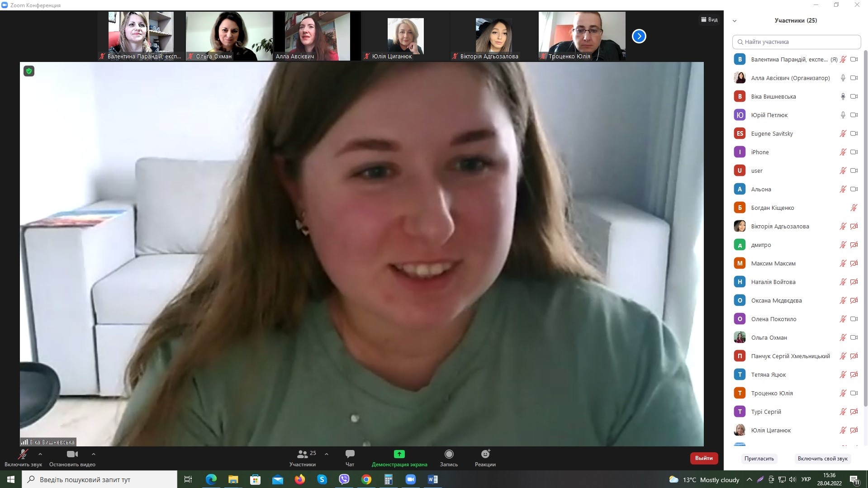This screenshot has width=868, height=488.
Task: Open the Chat panel icon
Action: tap(350, 454)
